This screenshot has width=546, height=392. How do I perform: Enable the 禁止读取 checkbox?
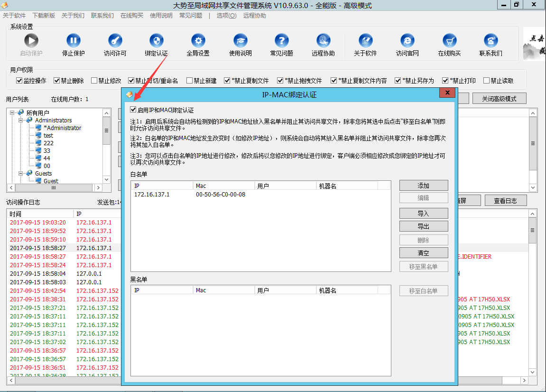pyautogui.click(x=486, y=81)
